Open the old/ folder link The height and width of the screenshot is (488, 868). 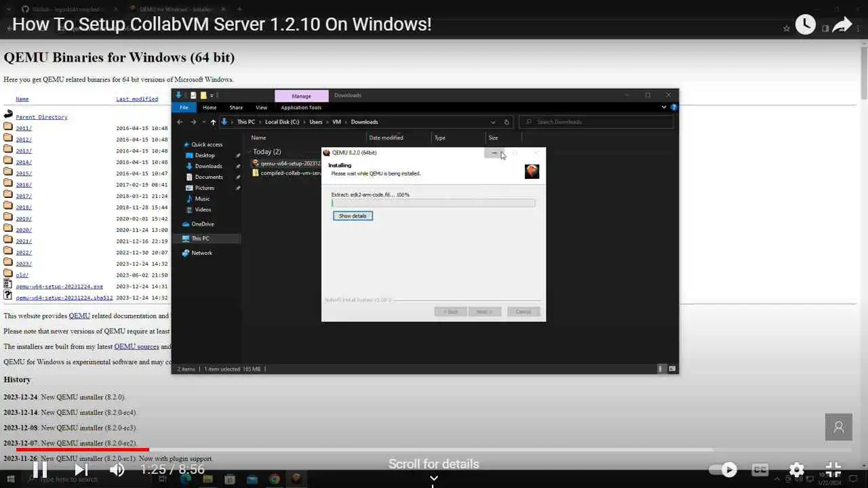22,275
